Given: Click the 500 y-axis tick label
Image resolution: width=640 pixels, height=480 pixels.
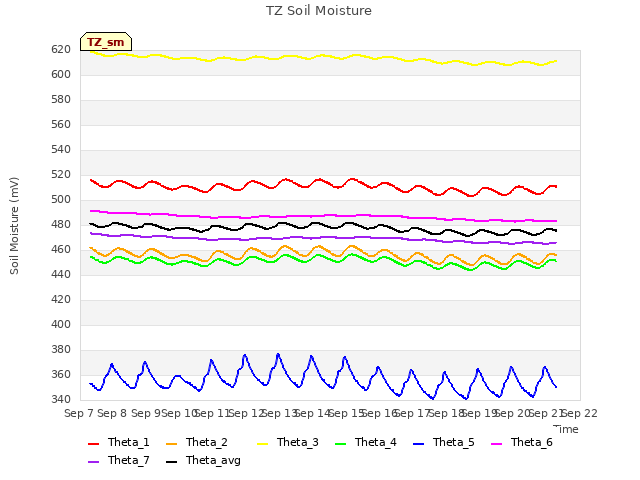Looking at the screenshot, I should click(61, 200).
